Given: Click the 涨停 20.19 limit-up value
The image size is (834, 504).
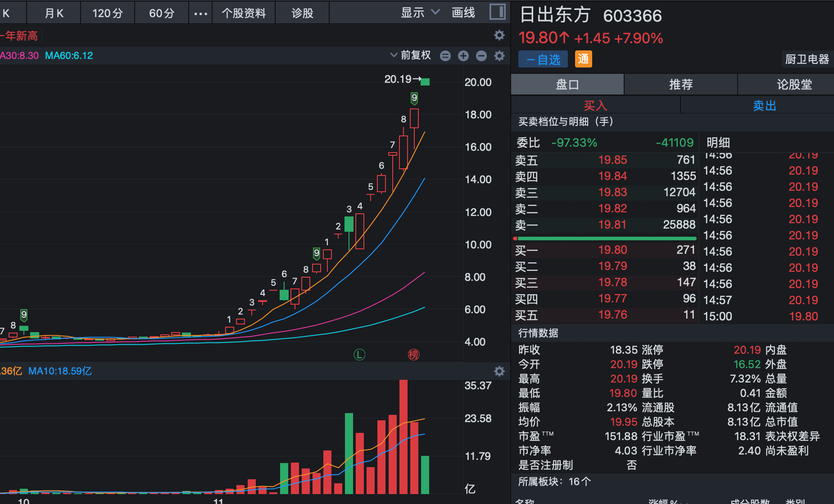Looking at the screenshot, I should pyautogui.click(x=747, y=350).
